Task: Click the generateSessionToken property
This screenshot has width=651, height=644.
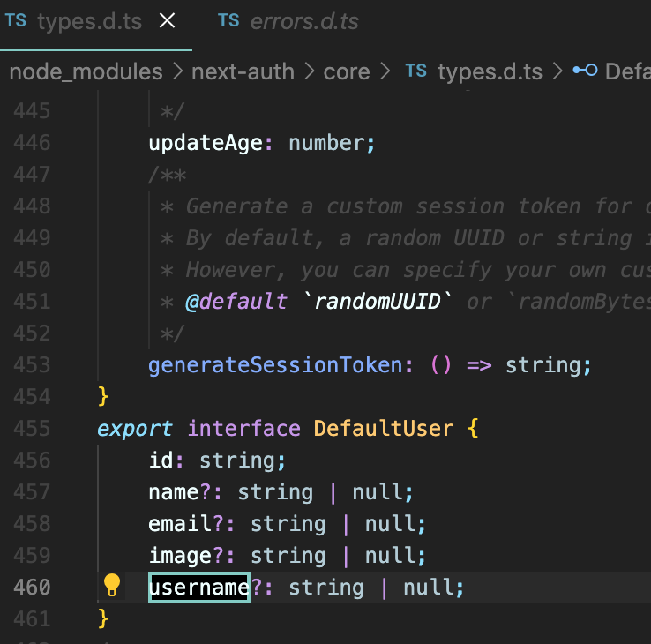Action: coord(275,365)
